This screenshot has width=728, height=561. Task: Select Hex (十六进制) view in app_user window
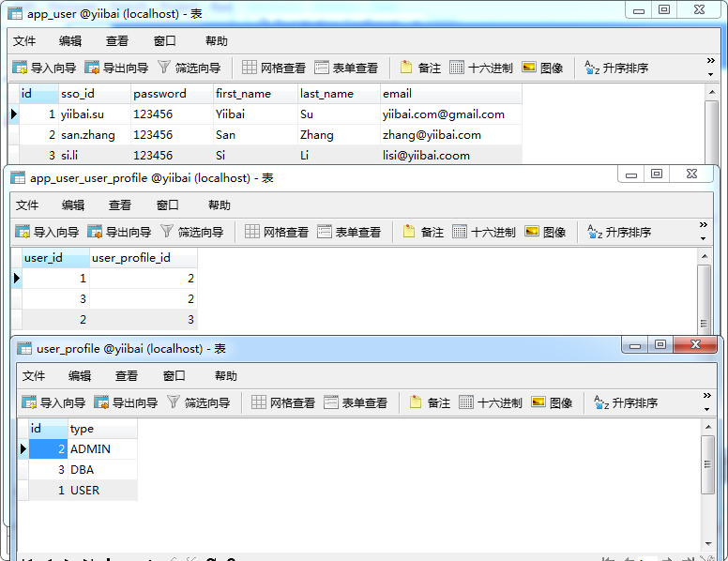coord(481,68)
